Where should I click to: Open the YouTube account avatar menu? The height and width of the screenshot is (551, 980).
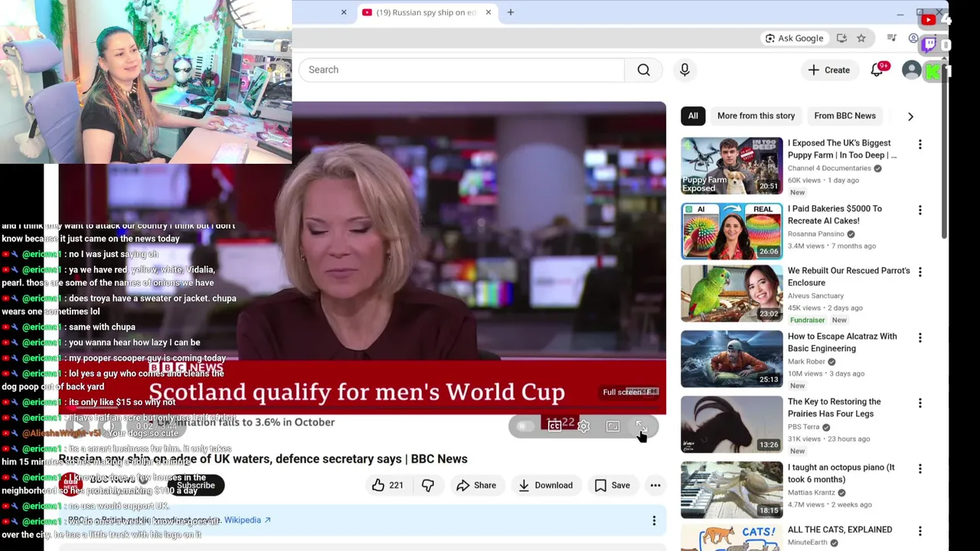pyautogui.click(x=911, y=70)
